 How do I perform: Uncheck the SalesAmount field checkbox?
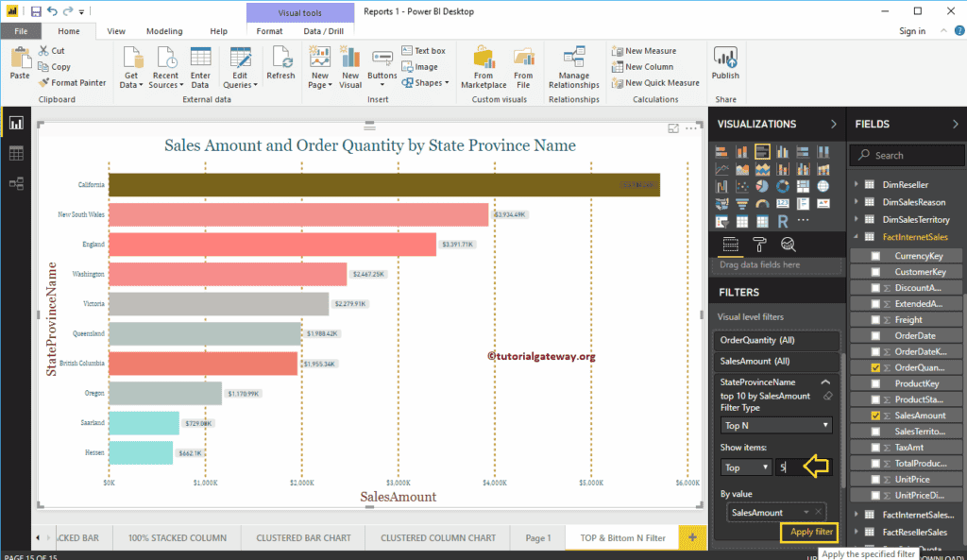[875, 416]
